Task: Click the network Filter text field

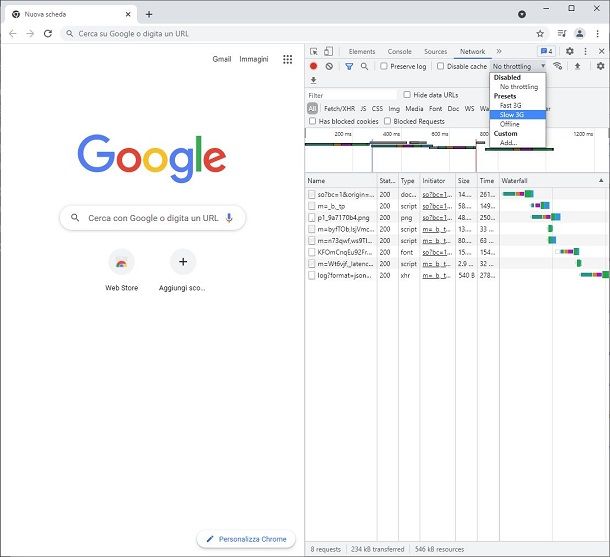Action: [x=351, y=95]
